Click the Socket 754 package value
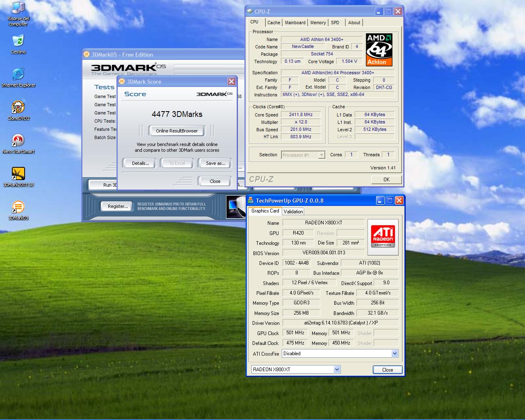Viewport: 525px width, 420px height. pyautogui.click(x=322, y=54)
